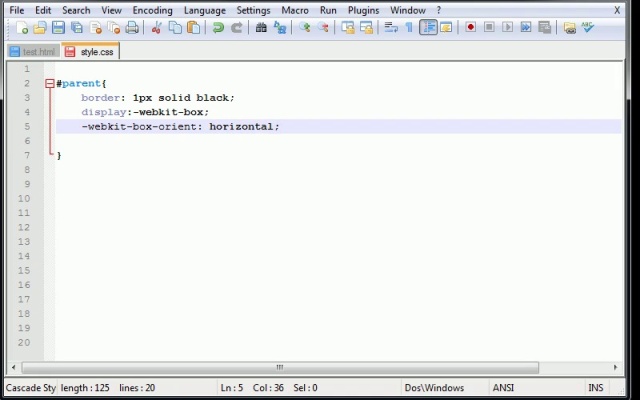640x400 pixels.
Task: Open the ? help menu
Action: [439, 10]
